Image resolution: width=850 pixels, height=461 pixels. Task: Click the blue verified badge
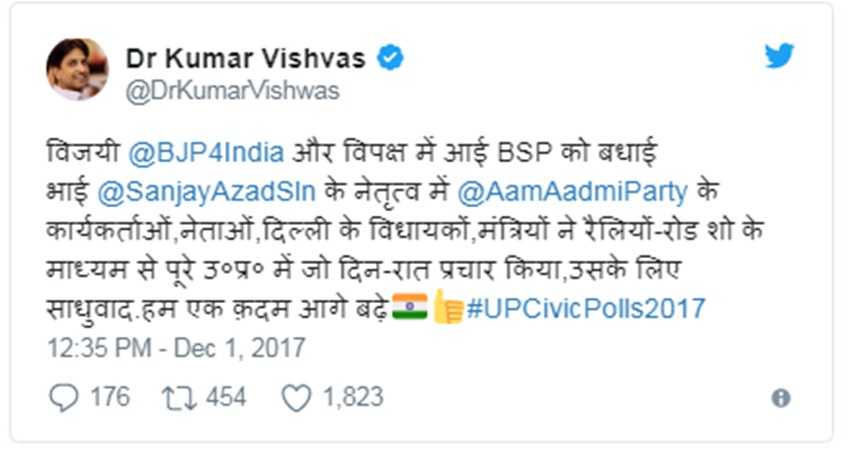[390, 59]
